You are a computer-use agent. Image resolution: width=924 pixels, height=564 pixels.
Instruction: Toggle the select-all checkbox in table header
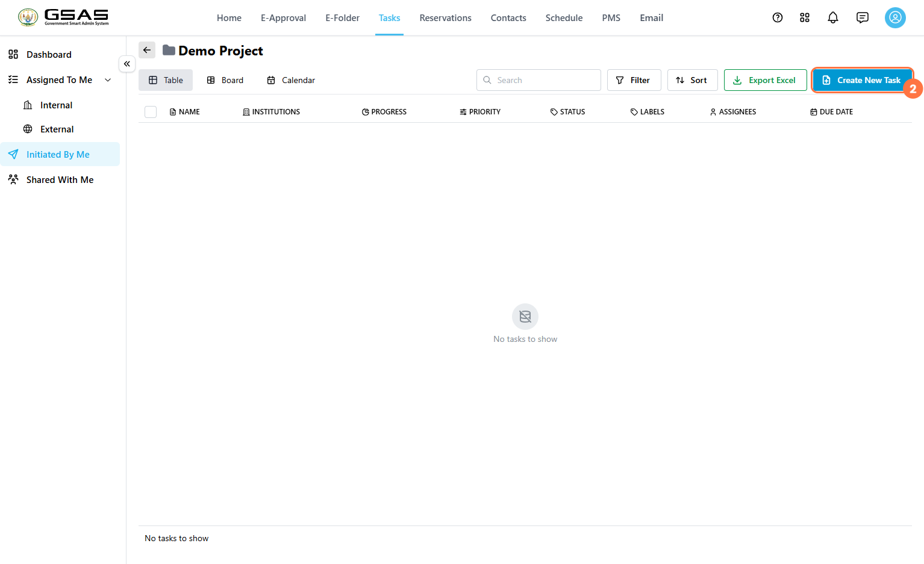151,112
